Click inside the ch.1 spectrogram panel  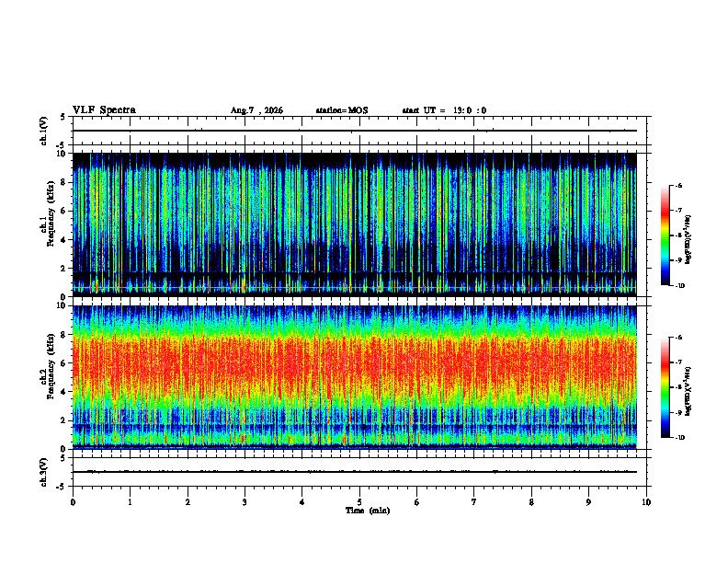(355, 224)
